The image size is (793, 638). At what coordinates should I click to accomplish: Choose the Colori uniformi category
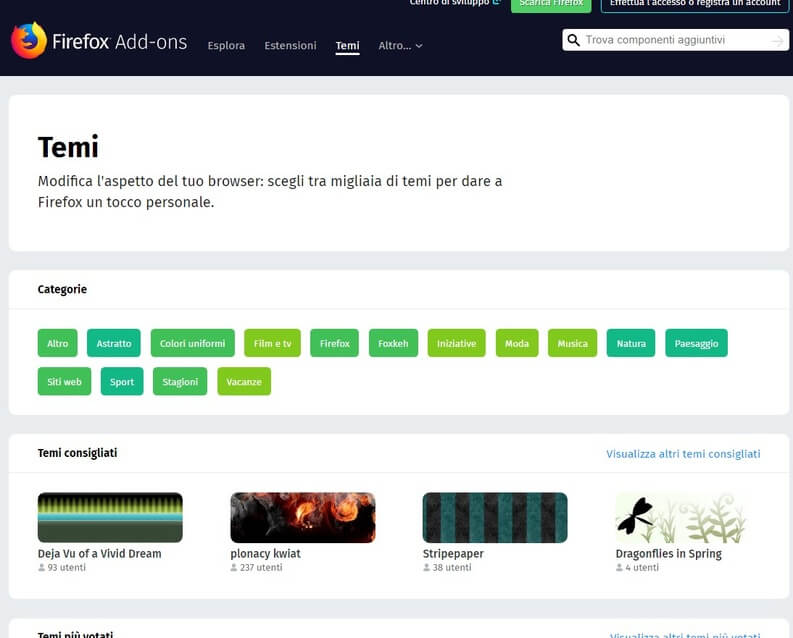[x=193, y=343]
